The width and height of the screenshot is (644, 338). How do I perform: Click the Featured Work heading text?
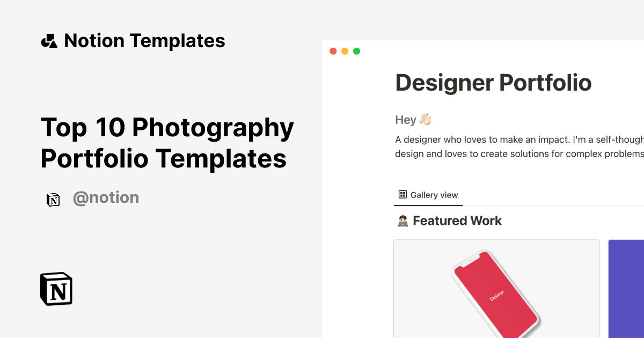coord(457,221)
